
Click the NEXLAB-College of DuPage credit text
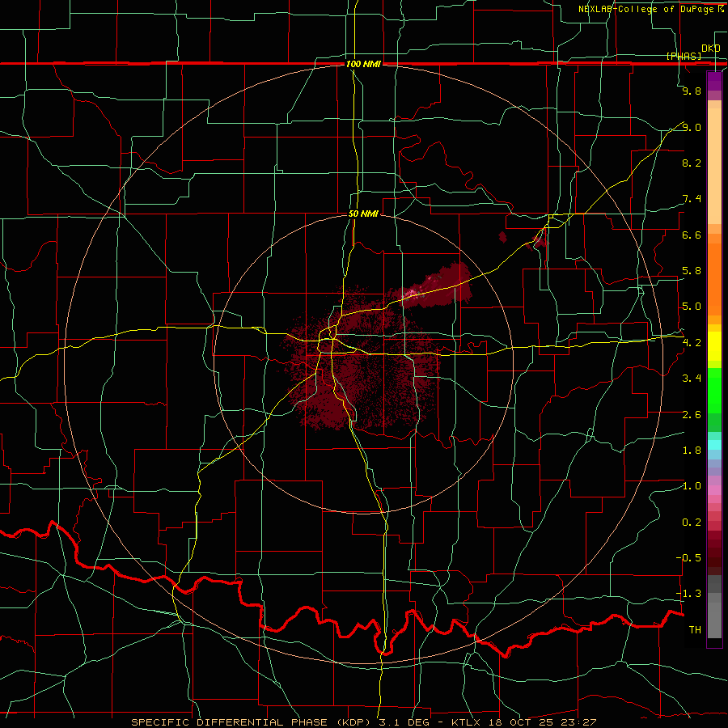click(x=647, y=9)
